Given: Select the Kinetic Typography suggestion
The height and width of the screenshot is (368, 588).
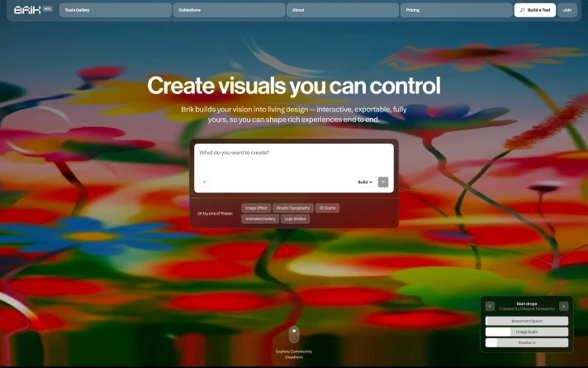Looking at the screenshot, I should coord(293,208).
